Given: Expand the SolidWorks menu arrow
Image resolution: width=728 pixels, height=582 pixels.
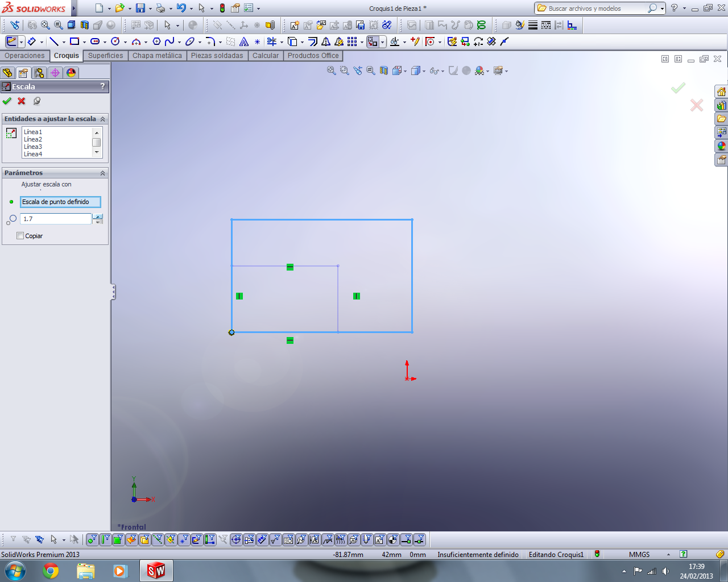Looking at the screenshot, I should 74,9.
